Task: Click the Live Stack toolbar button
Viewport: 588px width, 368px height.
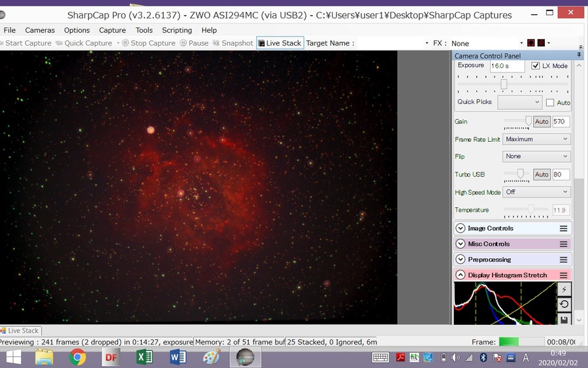Action: pos(280,43)
